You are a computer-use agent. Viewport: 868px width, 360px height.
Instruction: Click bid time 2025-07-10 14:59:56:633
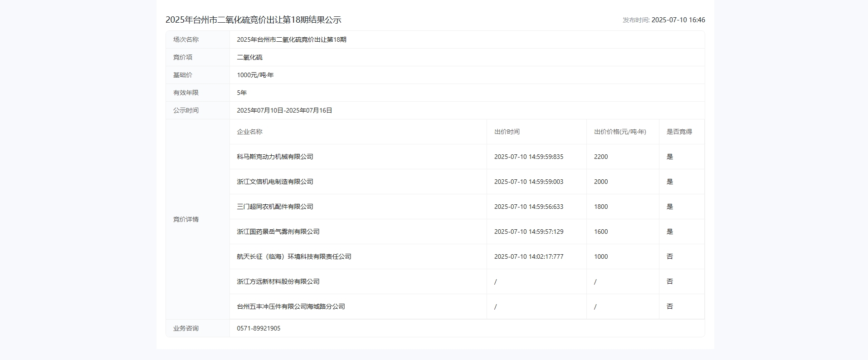tap(529, 207)
